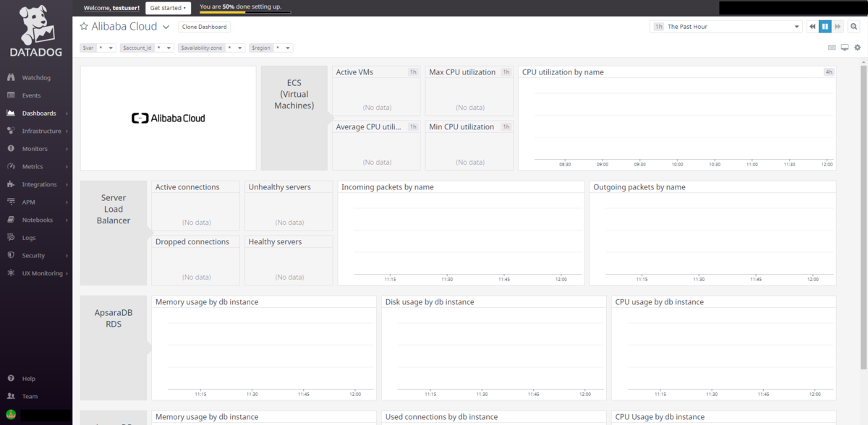Click the 4h badge on CPU utilization graph
Viewport: 868px width, 425px height.
(829, 72)
